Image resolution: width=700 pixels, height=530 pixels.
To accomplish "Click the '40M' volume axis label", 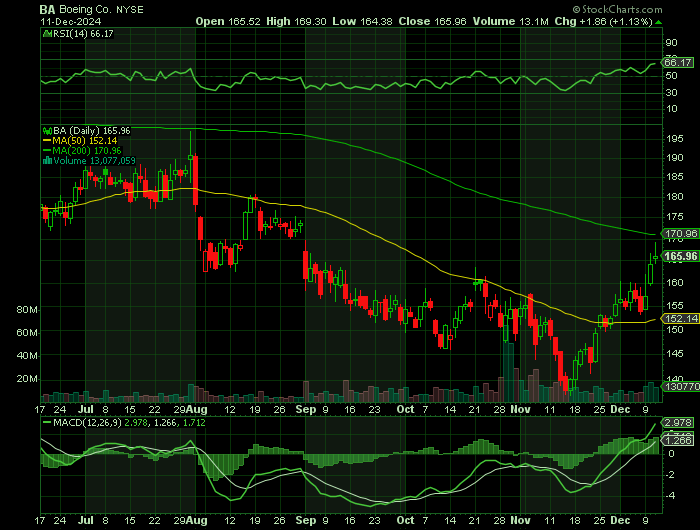I will tap(27, 356).
